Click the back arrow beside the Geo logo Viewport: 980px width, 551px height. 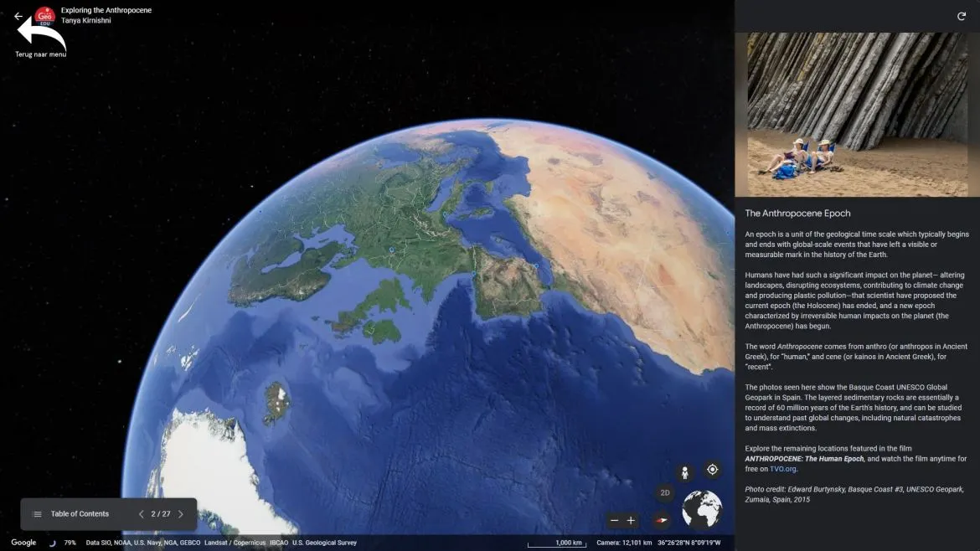point(18,16)
